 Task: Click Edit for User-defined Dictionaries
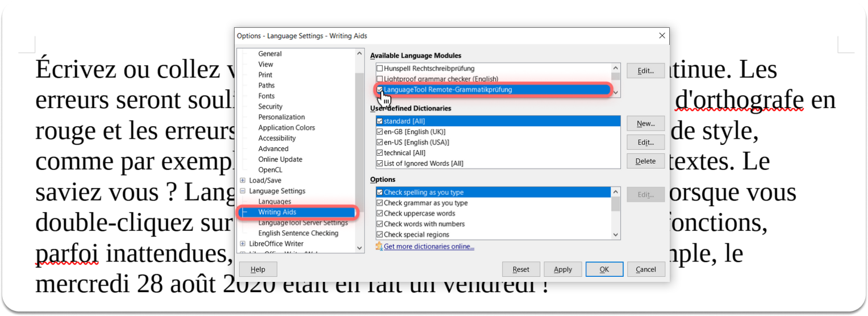[x=645, y=142]
